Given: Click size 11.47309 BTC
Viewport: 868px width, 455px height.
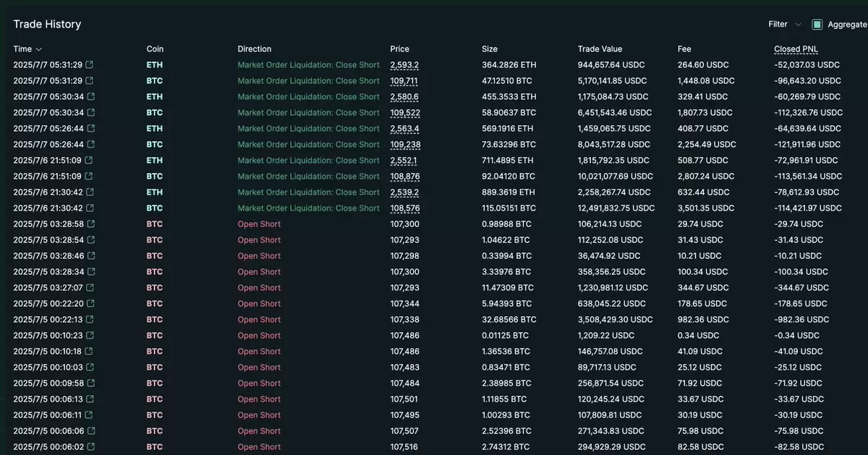Looking at the screenshot, I should tap(508, 288).
